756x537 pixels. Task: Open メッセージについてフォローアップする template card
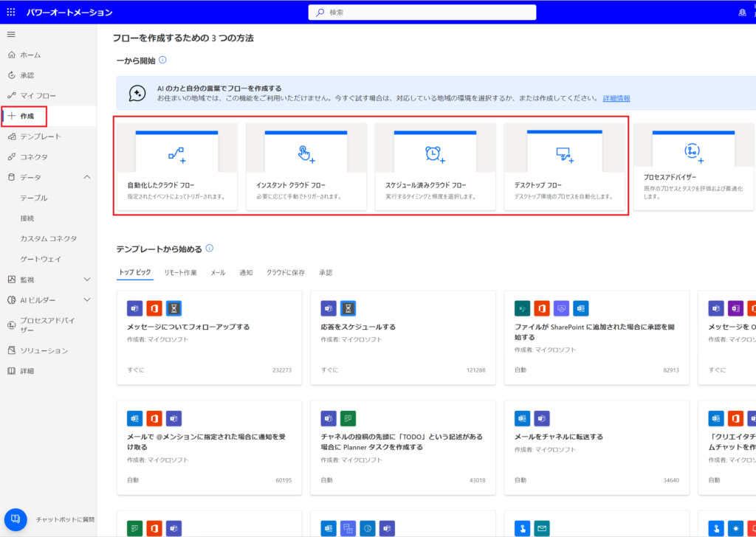[x=209, y=337]
